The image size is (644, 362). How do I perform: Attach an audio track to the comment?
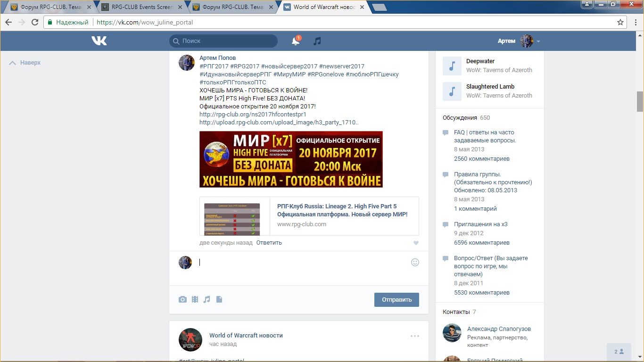206,299
